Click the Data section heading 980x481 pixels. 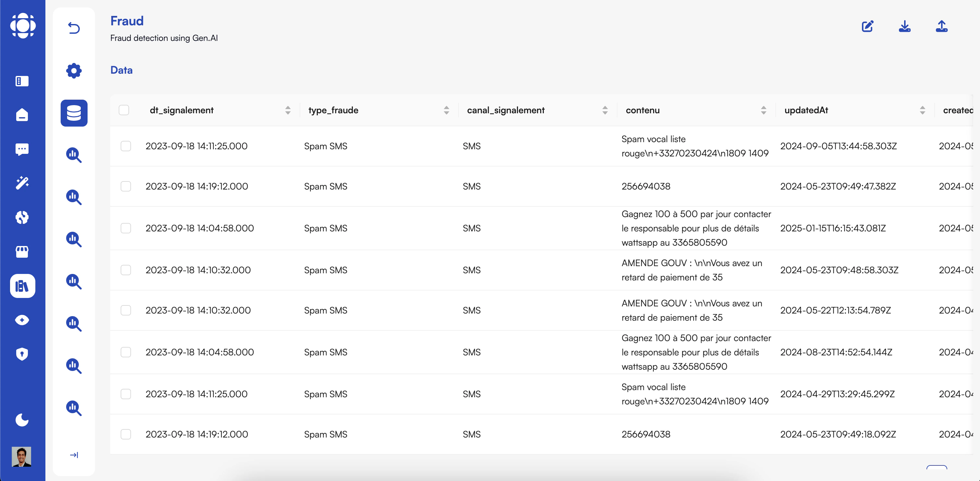point(121,70)
